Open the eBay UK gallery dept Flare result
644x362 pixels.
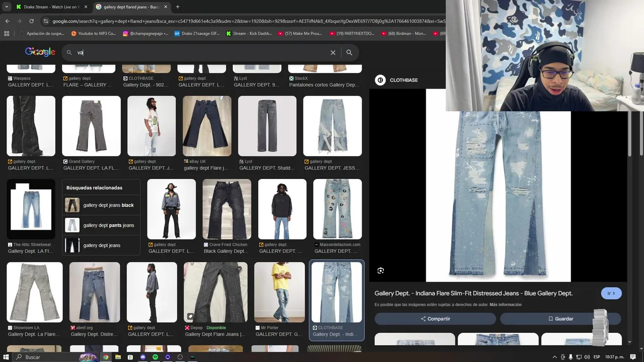click(x=207, y=126)
